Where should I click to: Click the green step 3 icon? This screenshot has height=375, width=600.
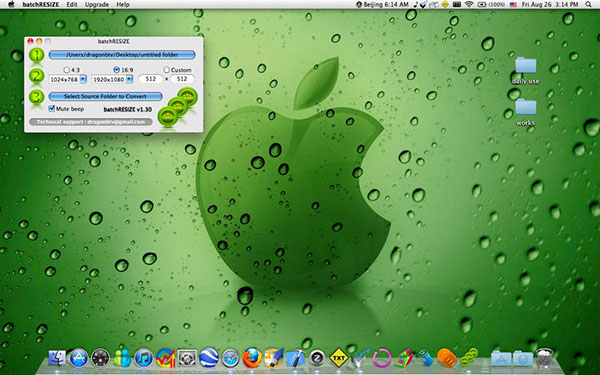[37, 96]
